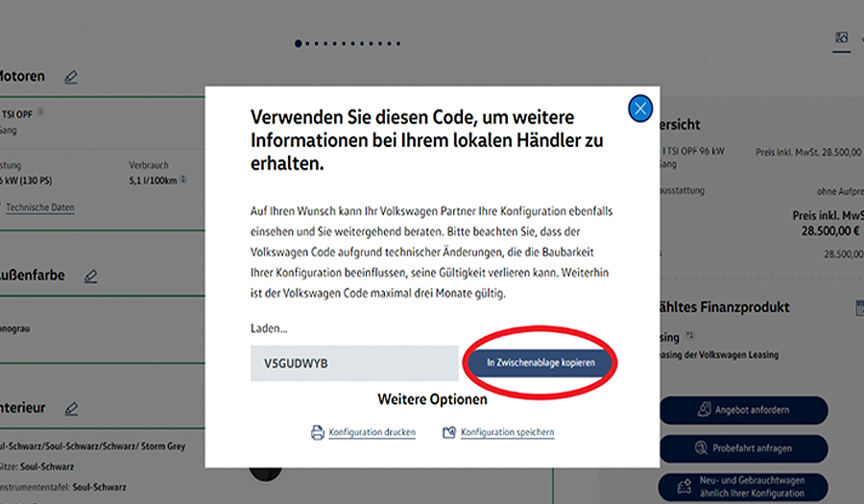Image resolution: width=864 pixels, height=504 pixels.
Task: Click the Probefahrt steering wheel icon
Action: [701, 447]
